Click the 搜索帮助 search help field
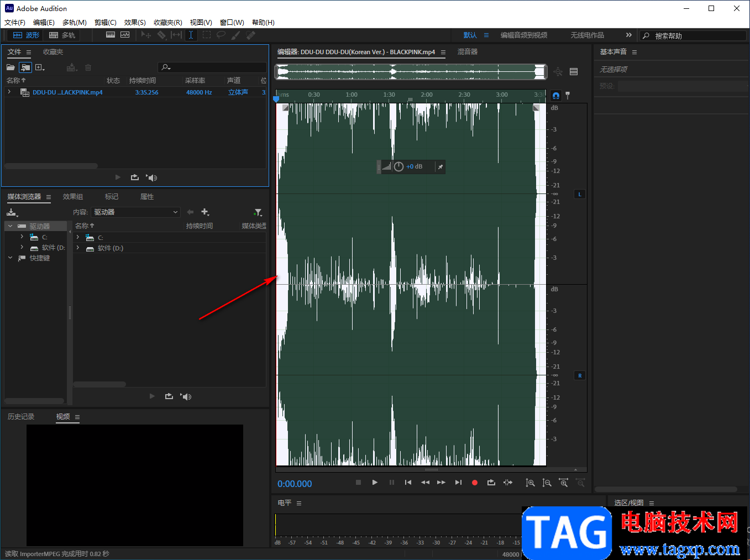Screen dimensions: 750x560 (x=693, y=35)
